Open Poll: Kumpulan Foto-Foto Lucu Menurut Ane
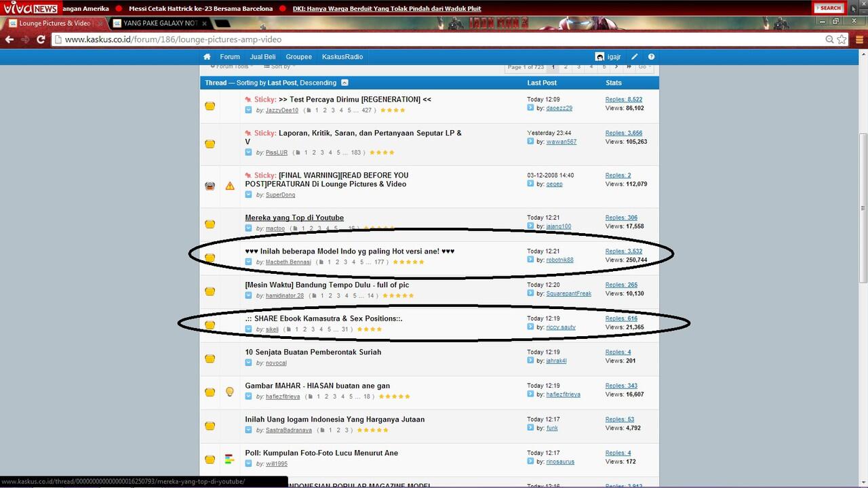This screenshot has height=488, width=868. 321,453
